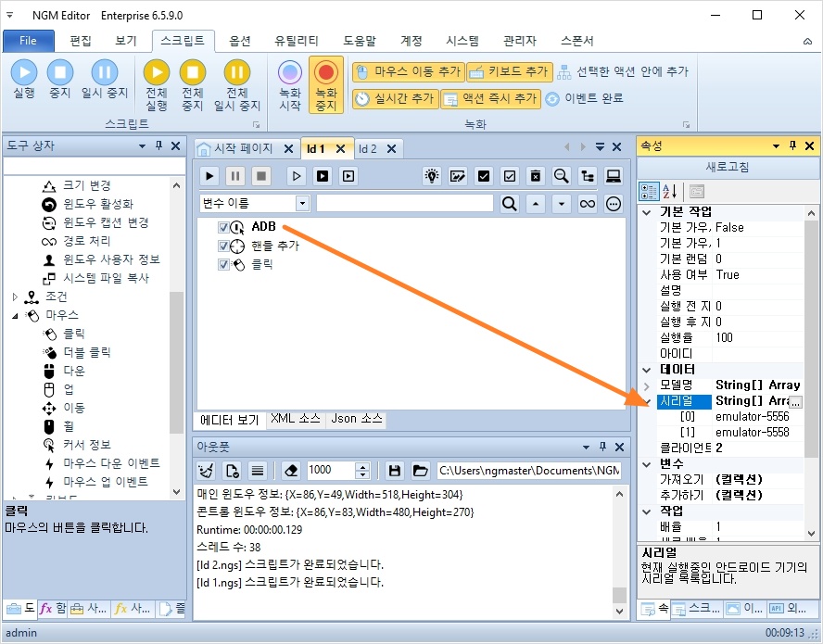Select 더블 클릭 in toolbox tree
The height and width of the screenshot is (644, 823).
coord(86,352)
